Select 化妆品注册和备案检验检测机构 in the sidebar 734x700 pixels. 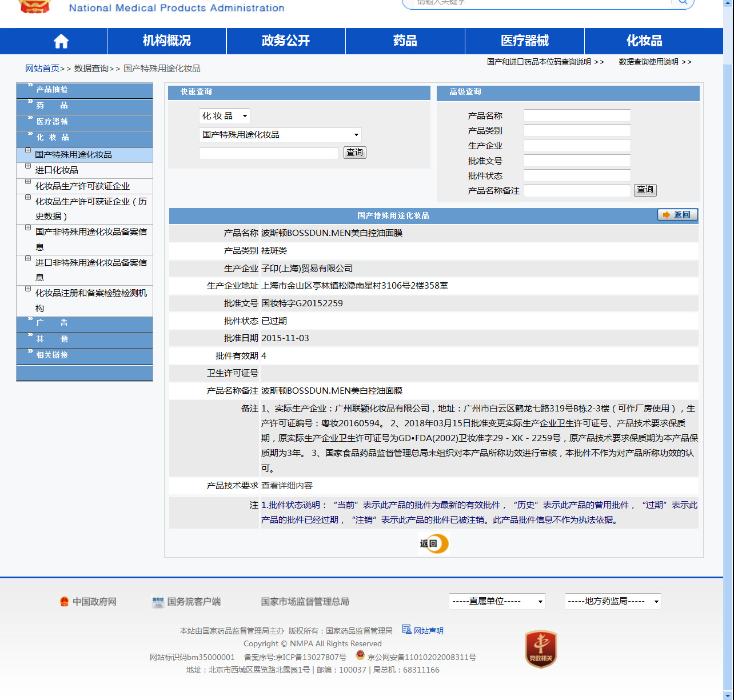coord(91,301)
